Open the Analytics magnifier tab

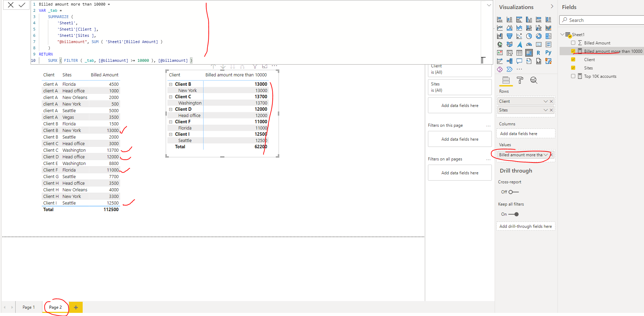(534, 80)
